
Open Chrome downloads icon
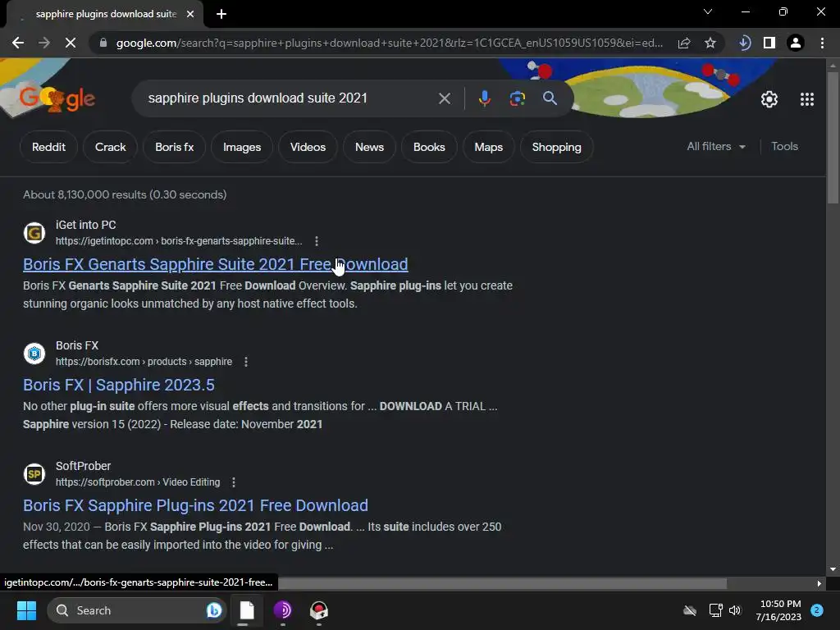click(x=744, y=43)
